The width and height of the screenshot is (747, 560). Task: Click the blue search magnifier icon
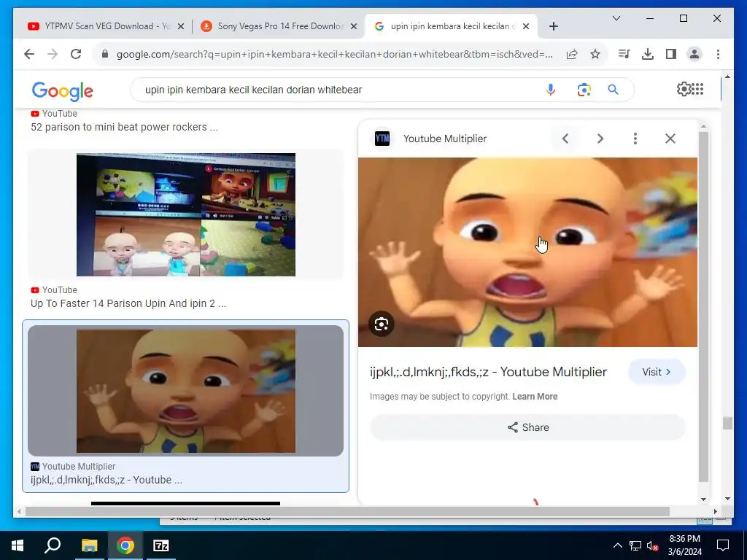click(613, 90)
